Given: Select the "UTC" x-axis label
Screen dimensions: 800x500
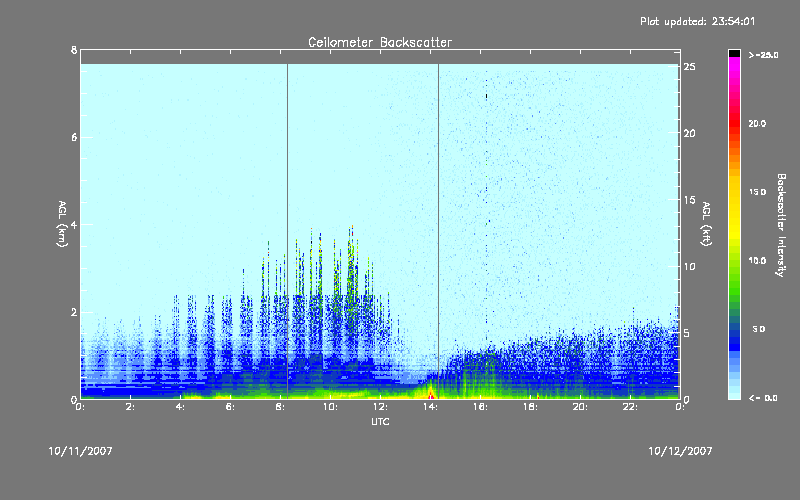Looking at the screenshot, I should coord(380,421).
